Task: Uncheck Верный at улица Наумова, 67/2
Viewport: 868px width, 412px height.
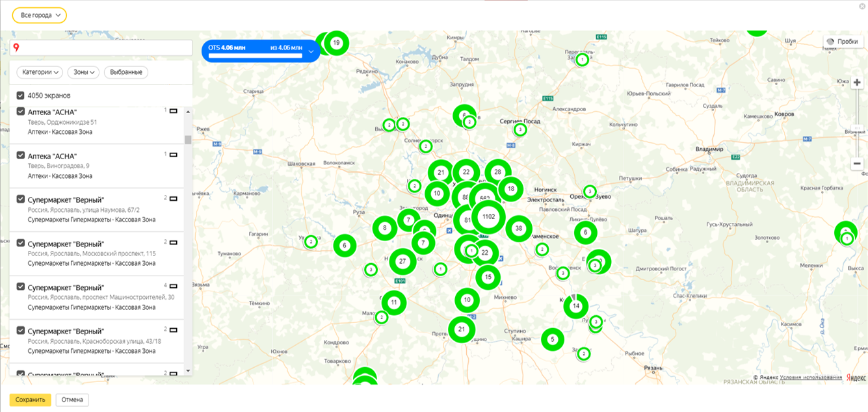Action: pos(21,200)
